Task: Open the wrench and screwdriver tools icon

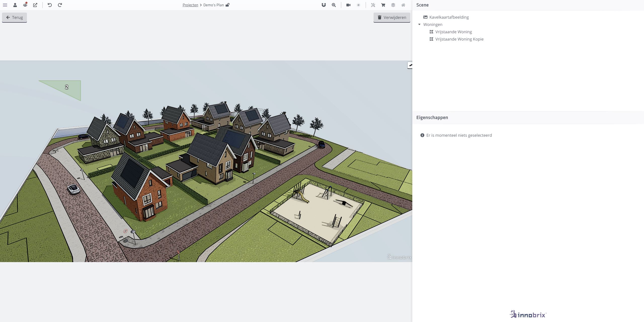Action: [x=373, y=5]
